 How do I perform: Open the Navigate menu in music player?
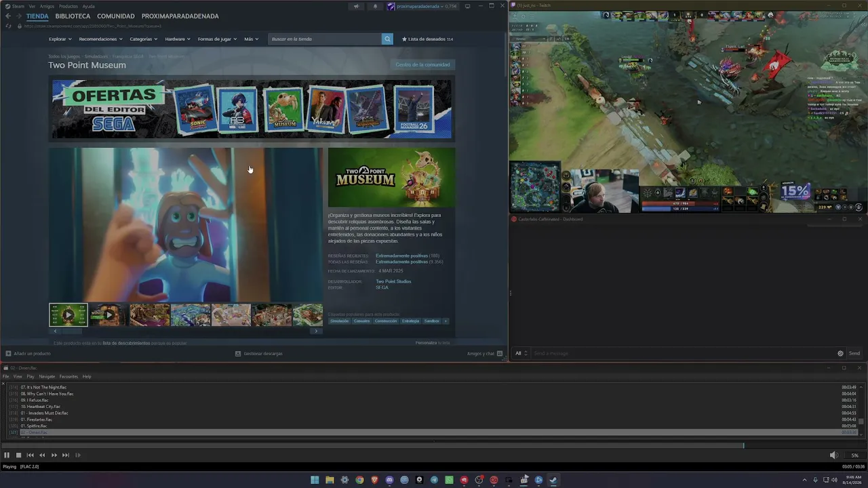[47, 377]
